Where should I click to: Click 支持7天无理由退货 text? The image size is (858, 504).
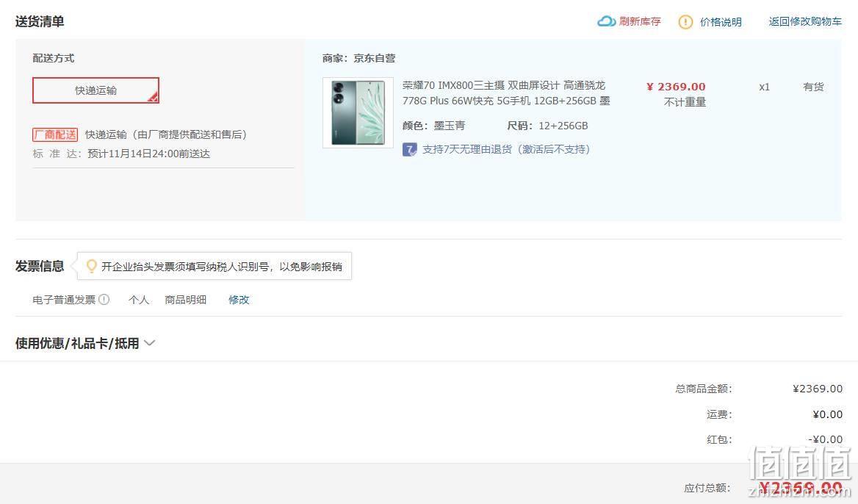click(505, 149)
